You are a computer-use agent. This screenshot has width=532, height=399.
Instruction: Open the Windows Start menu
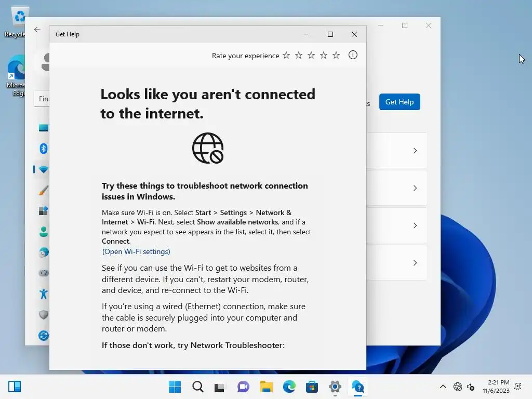click(175, 387)
